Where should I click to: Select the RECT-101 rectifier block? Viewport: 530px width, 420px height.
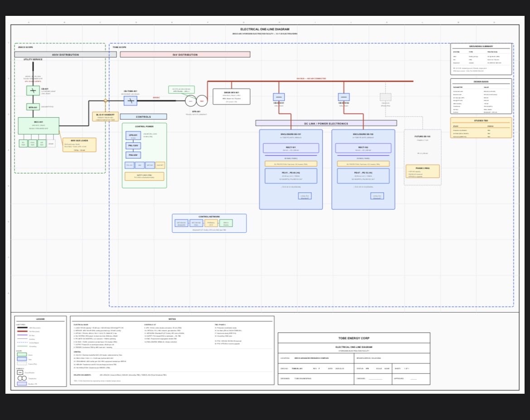[291, 148]
